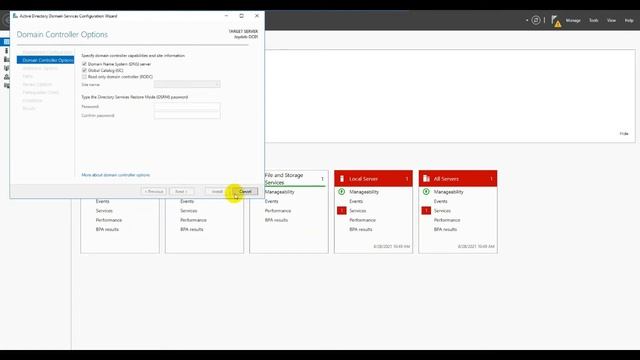This screenshot has height=360, width=640.
Task: Open Events in All Servers tile
Action: pyautogui.click(x=440, y=201)
